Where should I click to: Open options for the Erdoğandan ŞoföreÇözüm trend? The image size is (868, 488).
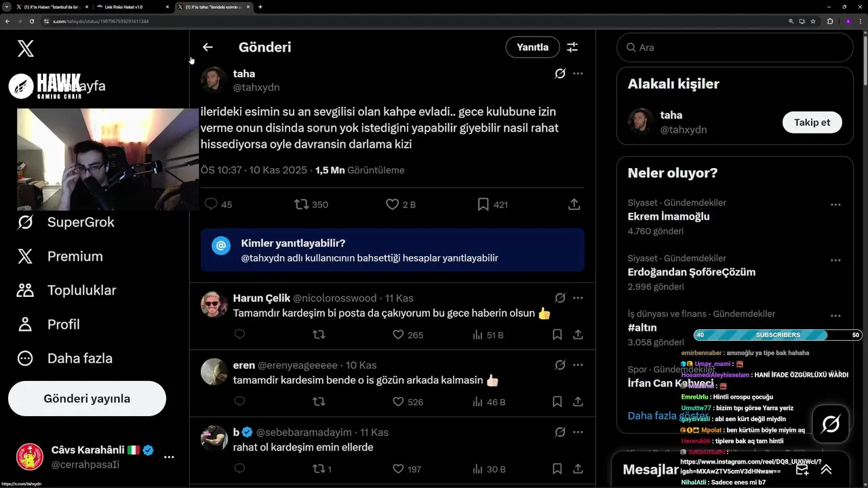coord(835,260)
